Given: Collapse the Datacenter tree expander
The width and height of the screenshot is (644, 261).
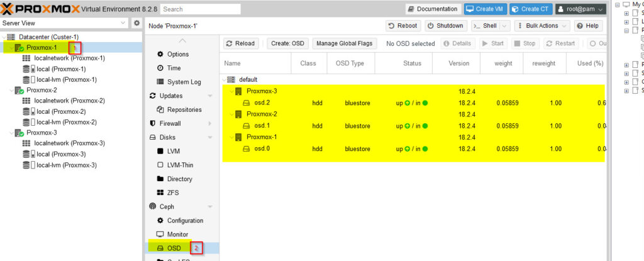Looking at the screenshot, I should 4,37.
